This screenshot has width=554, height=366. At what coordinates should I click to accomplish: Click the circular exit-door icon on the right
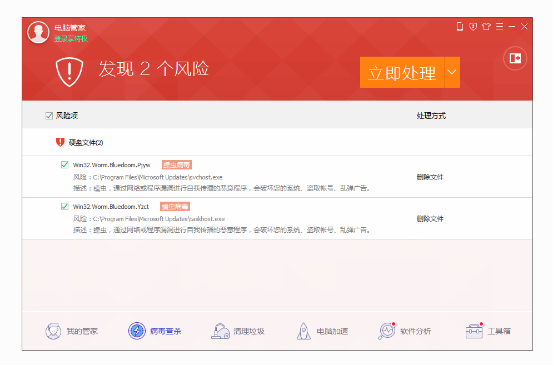tap(515, 58)
